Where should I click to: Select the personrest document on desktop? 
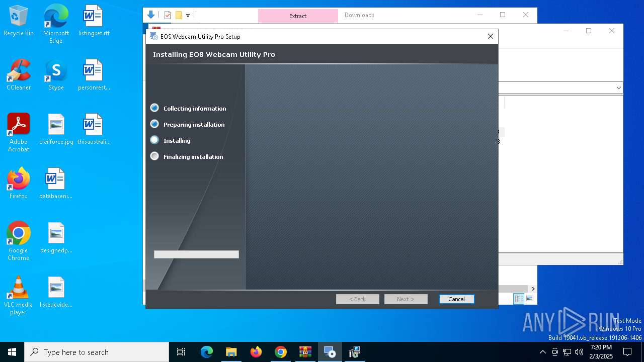coord(94,75)
